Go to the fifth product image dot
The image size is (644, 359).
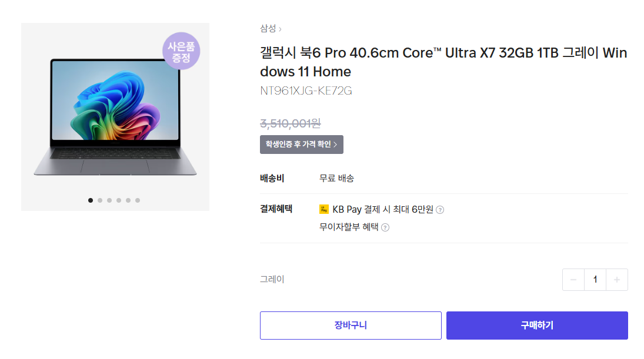coord(128,200)
